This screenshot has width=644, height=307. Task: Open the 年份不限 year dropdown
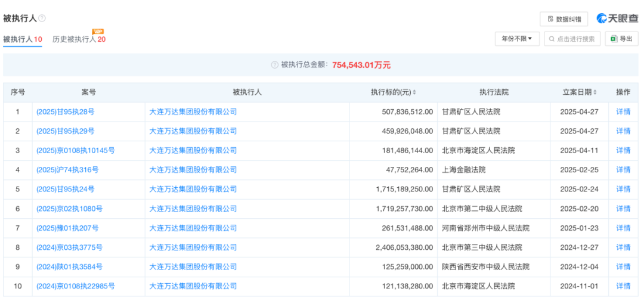click(x=517, y=39)
